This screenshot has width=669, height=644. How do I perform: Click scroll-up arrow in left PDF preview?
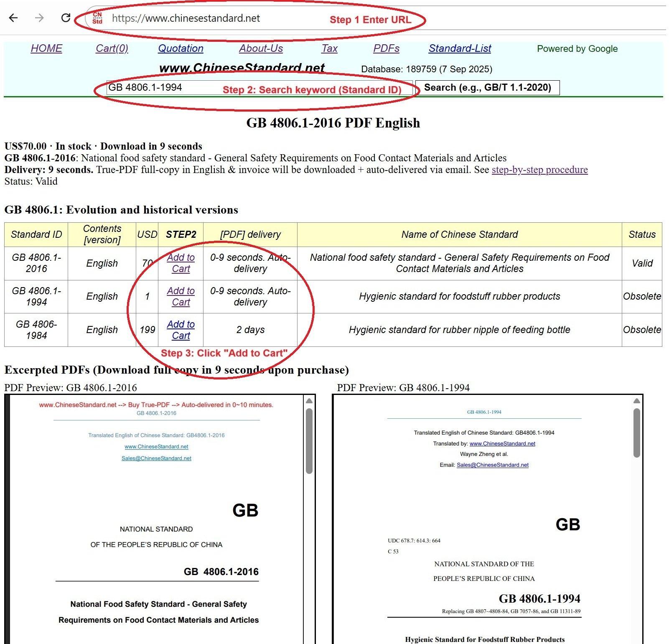pos(309,401)
